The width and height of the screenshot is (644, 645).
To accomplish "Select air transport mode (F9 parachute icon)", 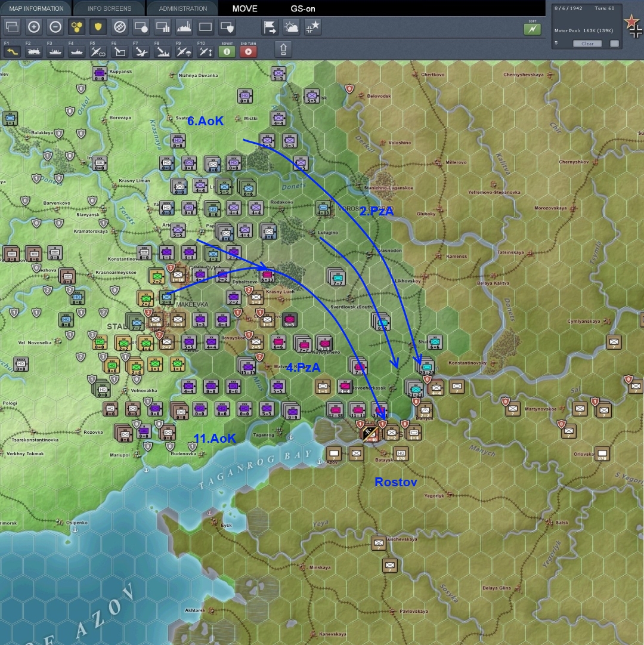I will [x=184, y=52].
